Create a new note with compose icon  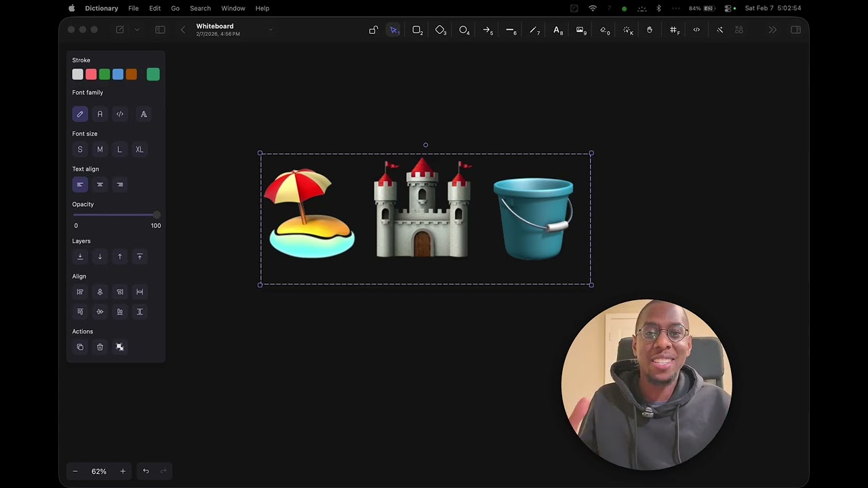coord(120,30)
